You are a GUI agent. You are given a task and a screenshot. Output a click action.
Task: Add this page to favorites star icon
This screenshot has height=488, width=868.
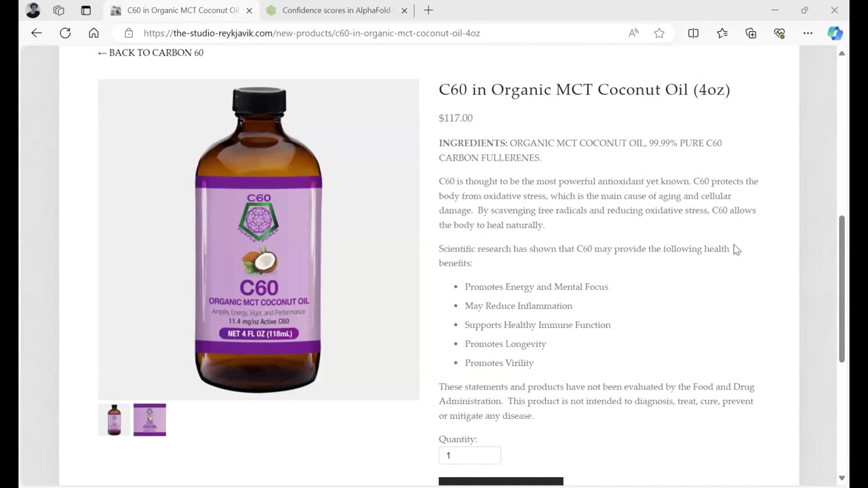[x=659, y=33]
